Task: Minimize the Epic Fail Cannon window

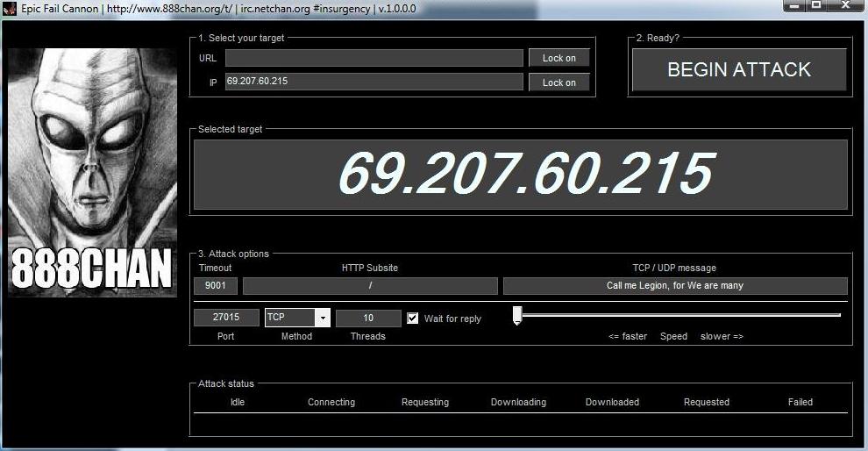Action: (794, 5)
